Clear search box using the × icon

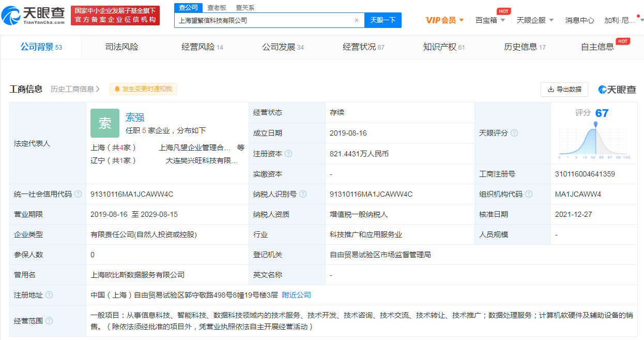tap(356, 20)
